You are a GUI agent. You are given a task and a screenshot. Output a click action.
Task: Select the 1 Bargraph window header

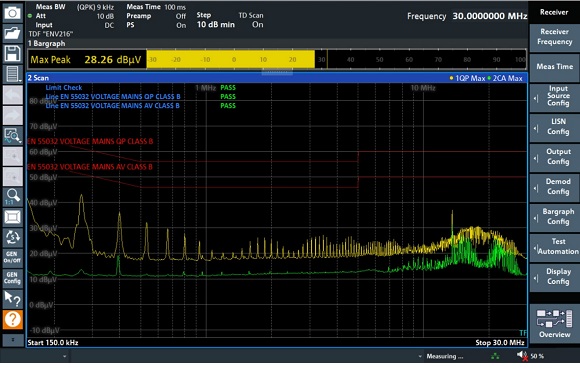pos(277,43)
